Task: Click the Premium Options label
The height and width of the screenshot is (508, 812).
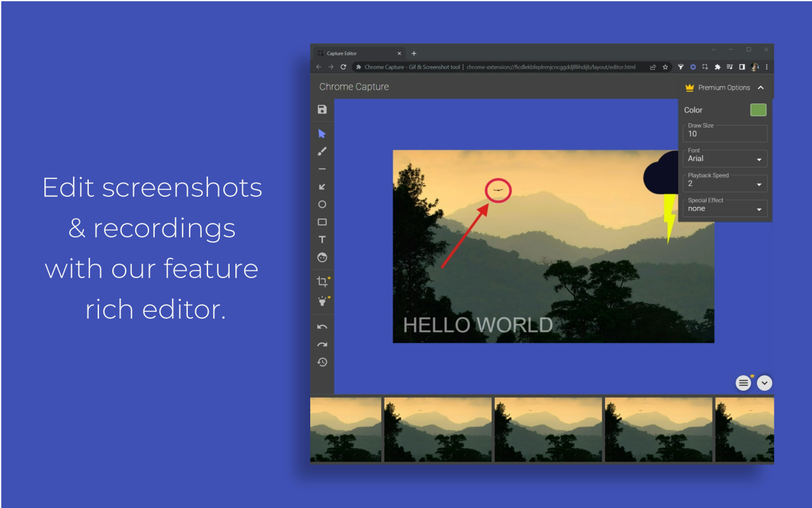Action: [724, 88]
